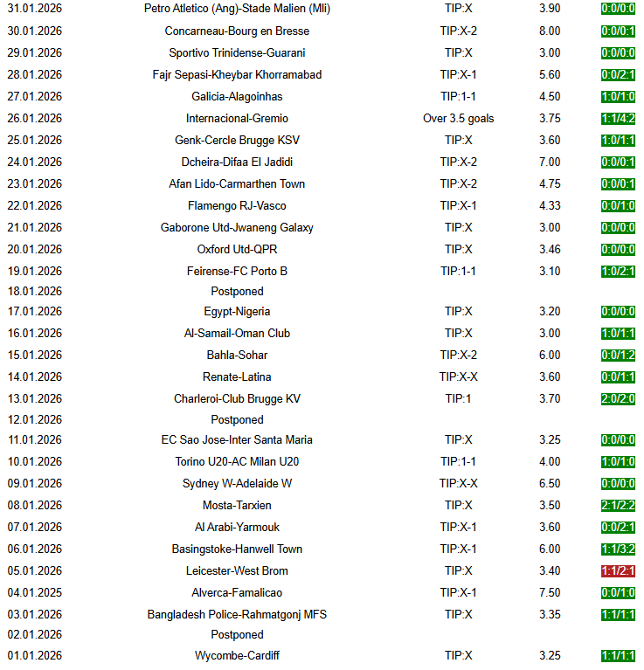Click the Postponed entry for 12.01.2026

point(237,420)
